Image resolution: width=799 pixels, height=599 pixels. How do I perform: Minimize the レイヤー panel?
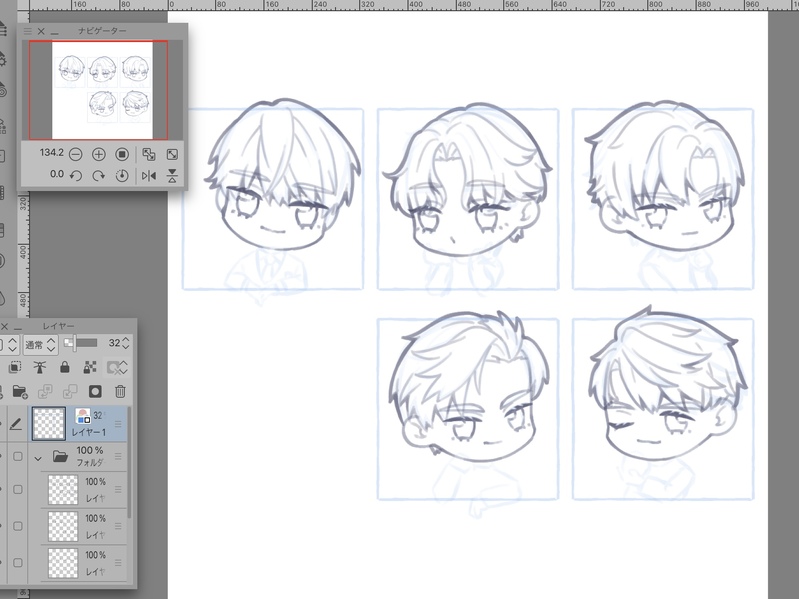point(18,328)
